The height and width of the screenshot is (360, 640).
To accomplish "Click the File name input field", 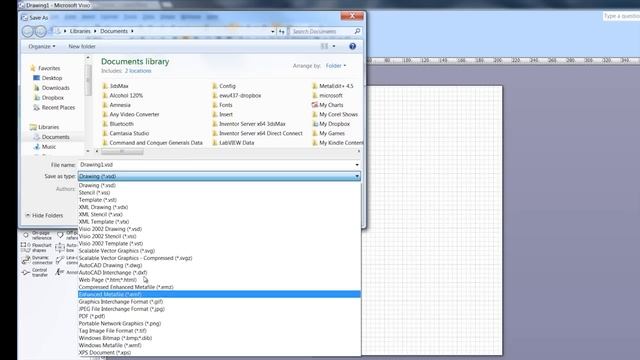I will click(x=216, y=164).
